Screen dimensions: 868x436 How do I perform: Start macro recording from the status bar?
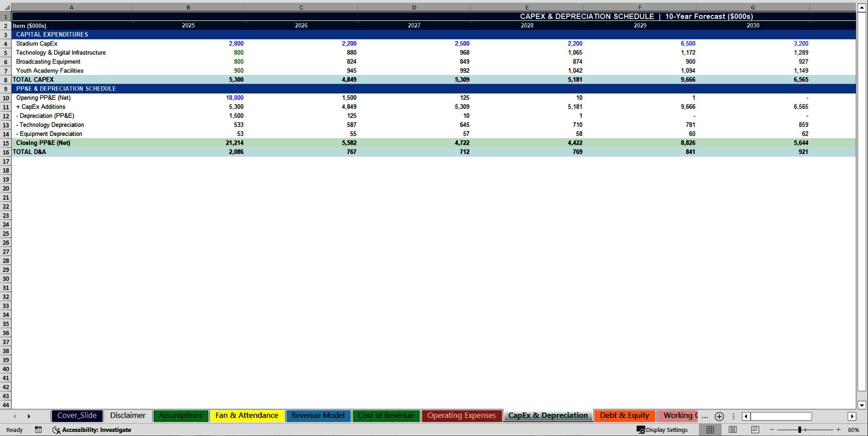(38, 430)
